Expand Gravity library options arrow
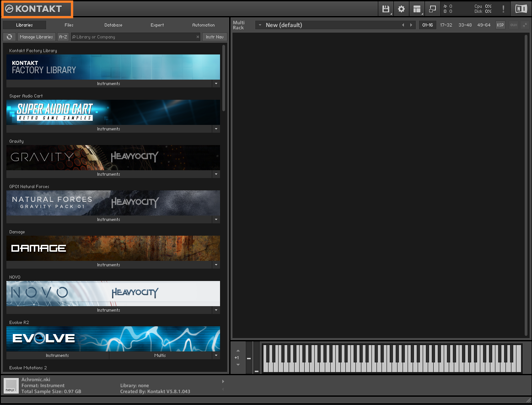Viewport: 532px width, 405px height. click(216, 174)
